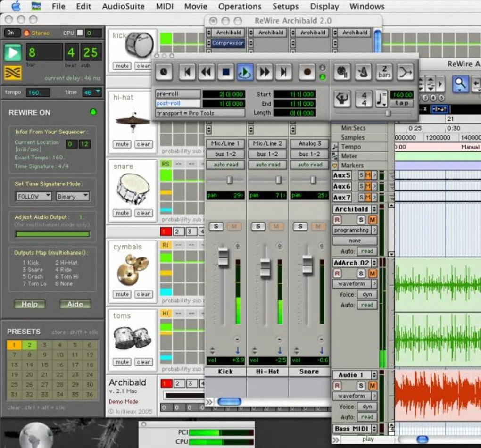The height and width of the screenshot is (448, 481).
Task: Select the Zoomer magnifier tool
Action: [x=460, y=84]
